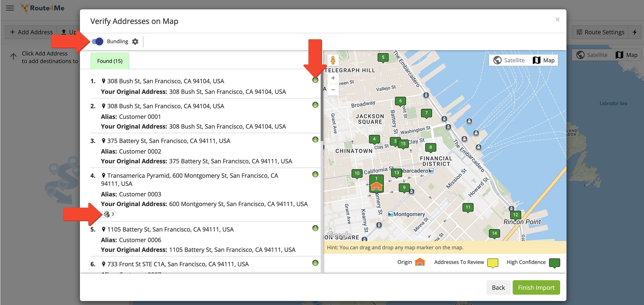
Task: Click the orange origin marker on map
Action: click(376, 186)
